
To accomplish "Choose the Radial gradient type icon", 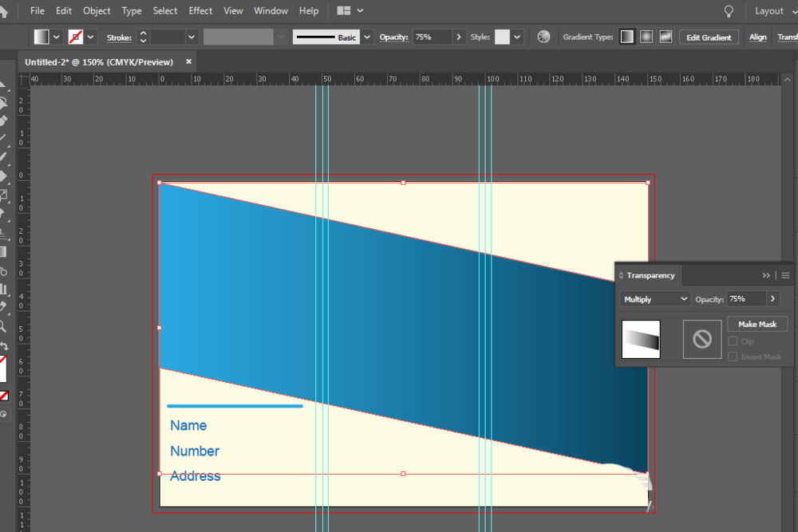I will tap(646, 37).
